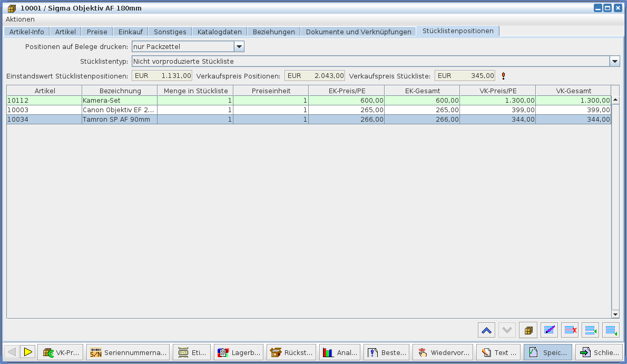Select the Kamera-Set row in table
Viewport: 627px width, 364px height.
point(119,100)
